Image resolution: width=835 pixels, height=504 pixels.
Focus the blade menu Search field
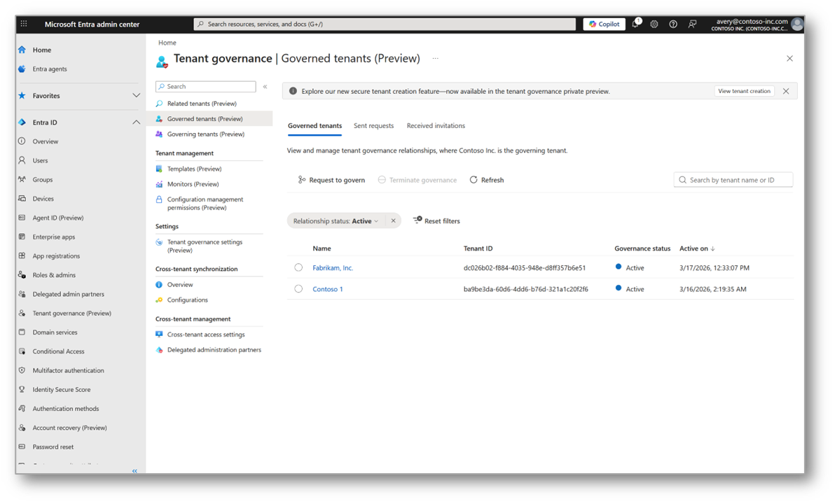click(x=205, y=86)
